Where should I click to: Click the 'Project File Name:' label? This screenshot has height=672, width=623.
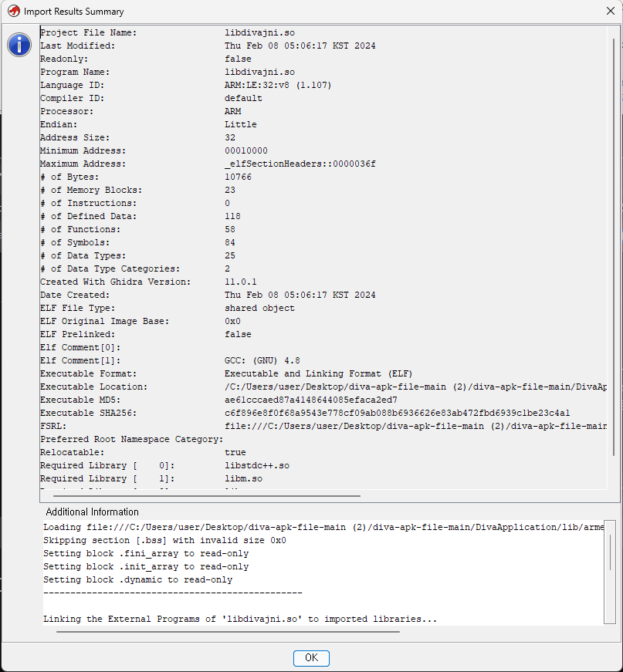(x=88, y=32)
